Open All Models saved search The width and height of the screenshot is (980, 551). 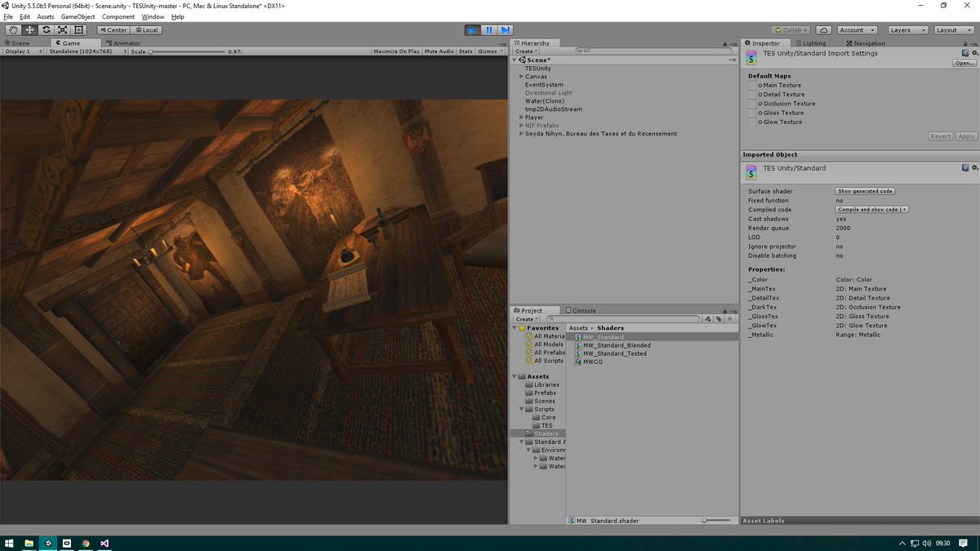click(x=545, y=344)
